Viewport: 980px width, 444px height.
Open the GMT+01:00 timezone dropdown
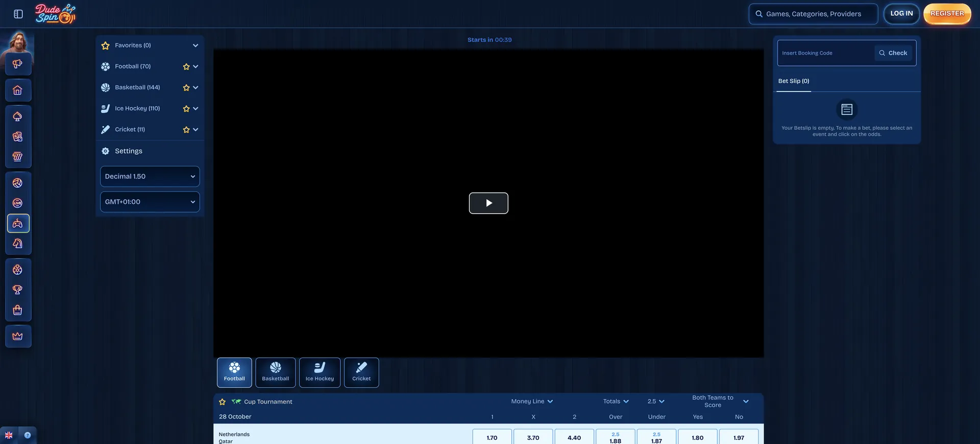coord(150,202)
